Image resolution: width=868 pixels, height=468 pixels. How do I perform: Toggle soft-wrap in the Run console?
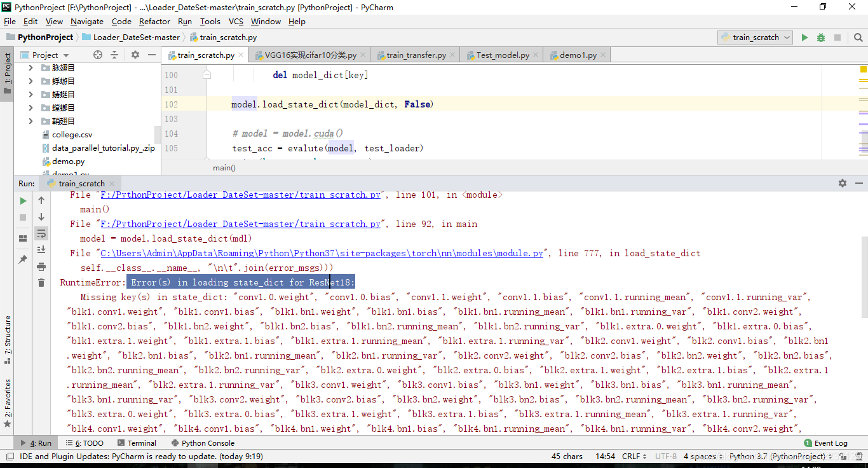pos(41,233)
